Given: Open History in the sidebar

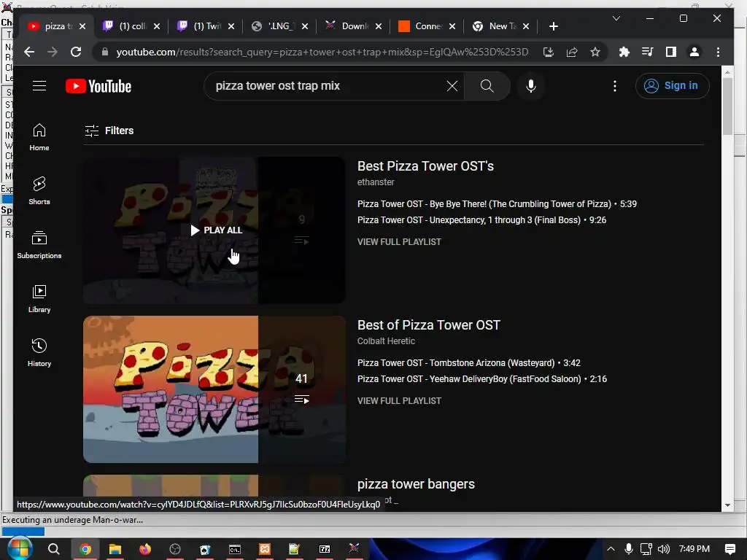Looking at the screenshot, I should point(39,352).
